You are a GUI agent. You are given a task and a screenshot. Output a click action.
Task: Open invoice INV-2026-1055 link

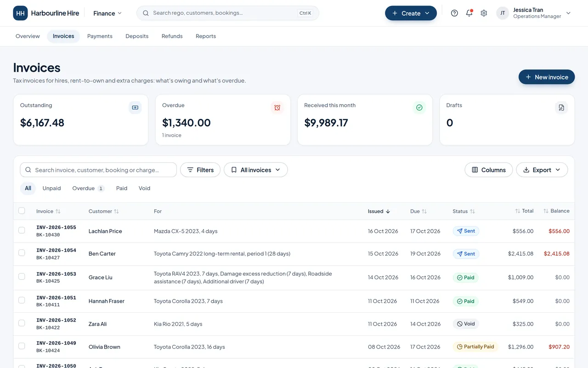pyautogui.click(x=56, y=228)
